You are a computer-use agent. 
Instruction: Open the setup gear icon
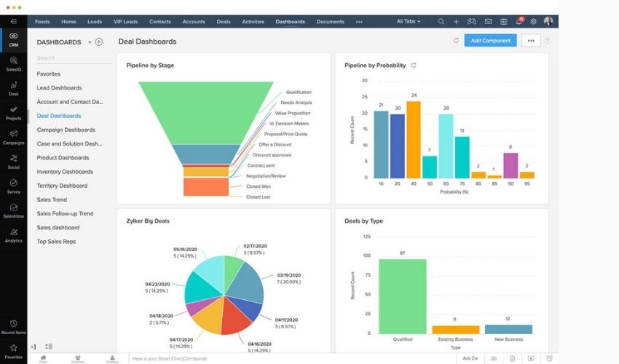(533, 21)
